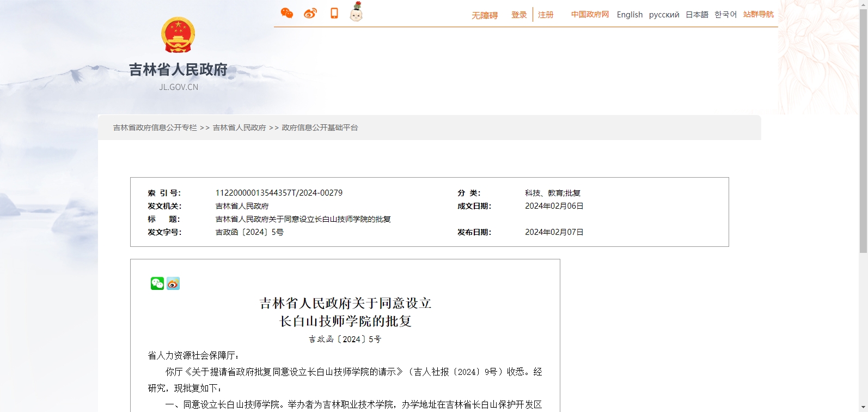Open 无障碍 accessibility mode
The image size is (868, 412).
pos(485,15)
